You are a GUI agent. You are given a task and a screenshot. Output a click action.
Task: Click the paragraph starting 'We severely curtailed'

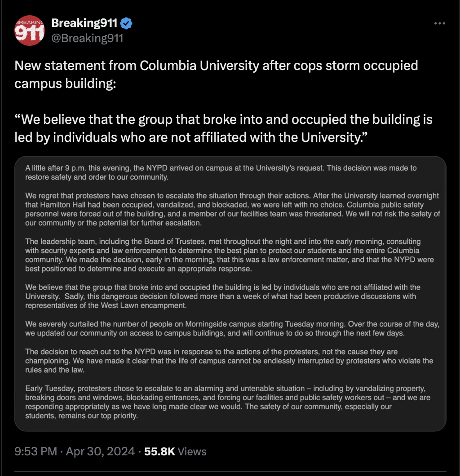(x=232, y=329)
